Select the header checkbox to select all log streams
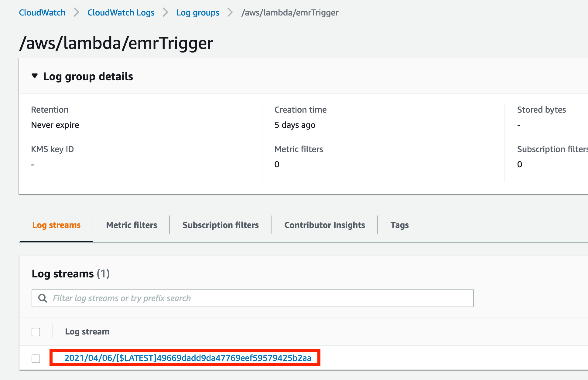The image size is (588, 380). tap(36, 332)
